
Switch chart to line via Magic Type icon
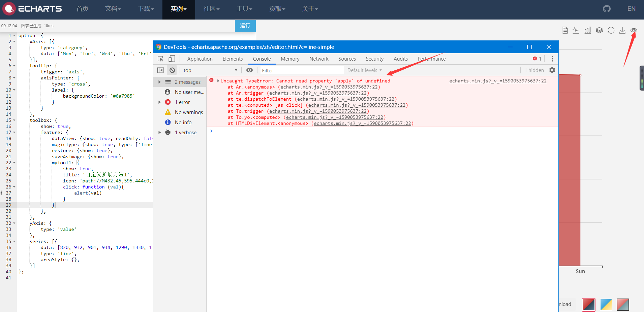[x=576, y=30]
